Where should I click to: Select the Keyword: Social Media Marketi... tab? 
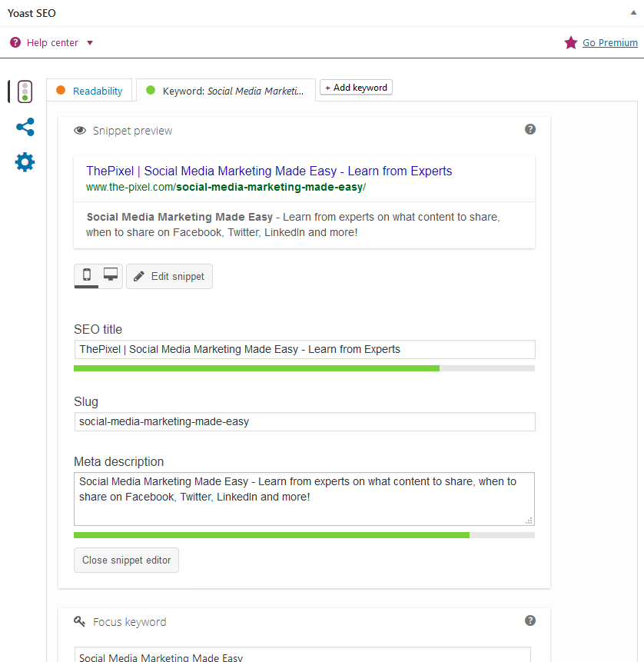(226, 91)
